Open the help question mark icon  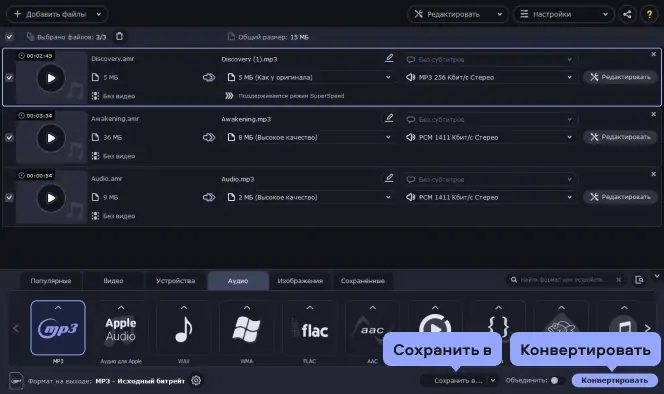tap(649, 14)
